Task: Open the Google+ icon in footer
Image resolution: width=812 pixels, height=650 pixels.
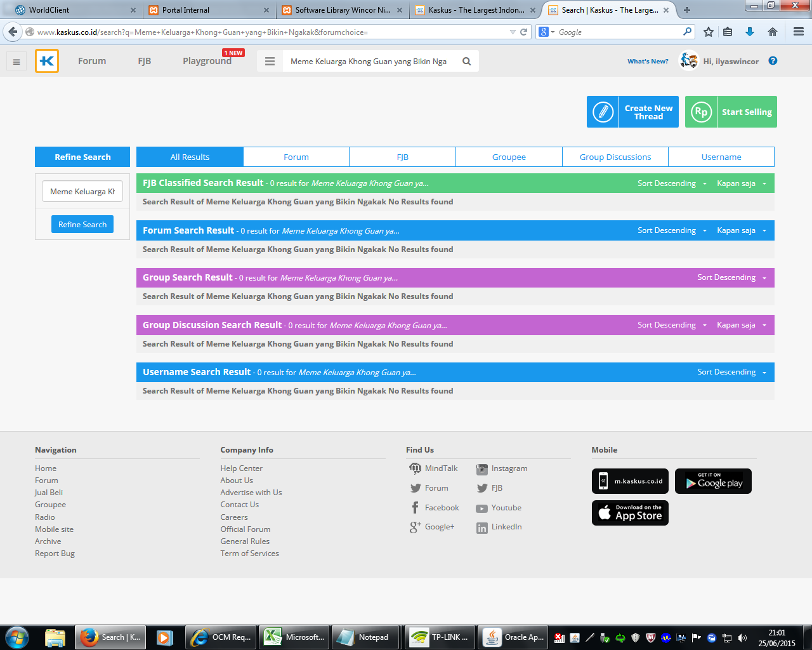Action: (x=416, y=527)
